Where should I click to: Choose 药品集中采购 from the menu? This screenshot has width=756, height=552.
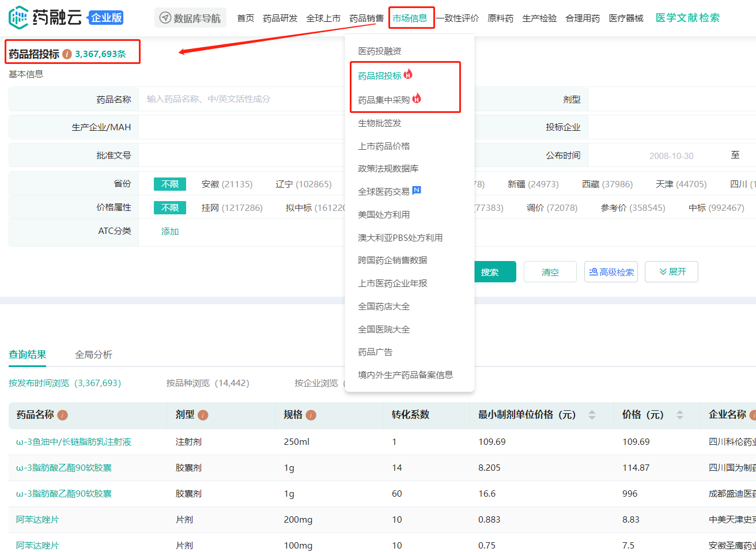coord(384,100)
